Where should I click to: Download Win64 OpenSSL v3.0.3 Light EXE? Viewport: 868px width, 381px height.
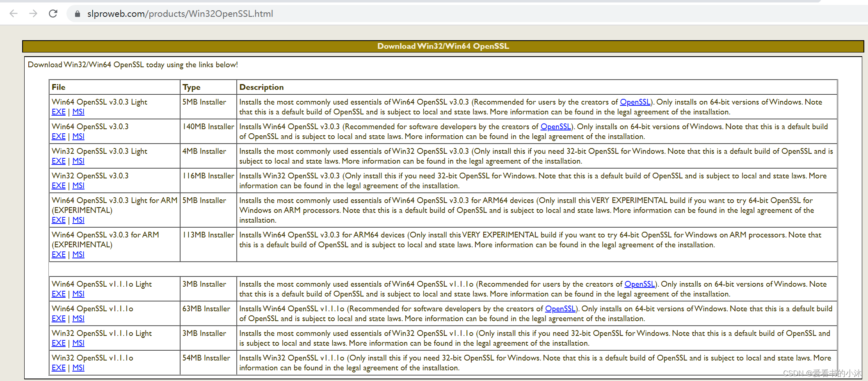coord(59,112)
